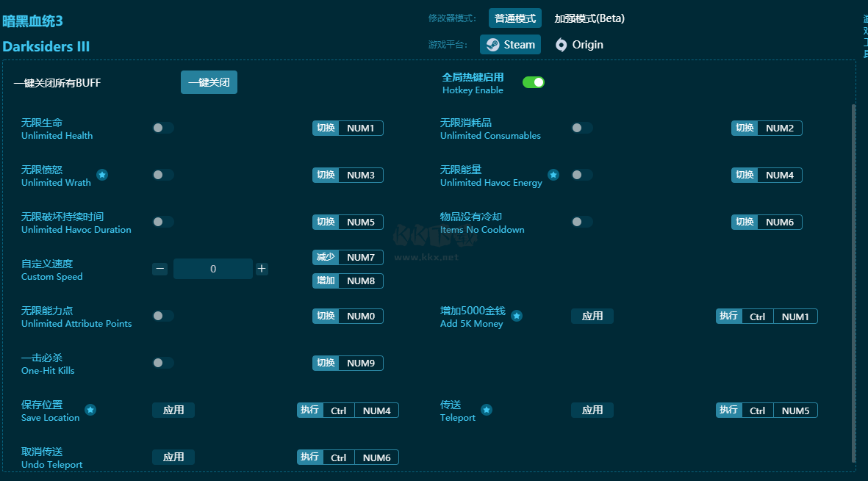Click the Unlimited Health label
The width and height of the screenshot is (868, 481).
[57, 135]
